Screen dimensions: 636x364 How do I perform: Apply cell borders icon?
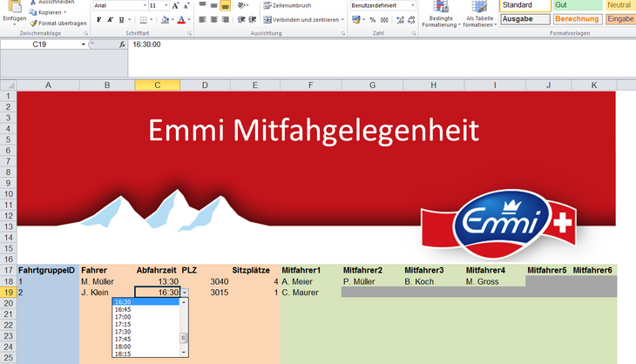[143, 19]
